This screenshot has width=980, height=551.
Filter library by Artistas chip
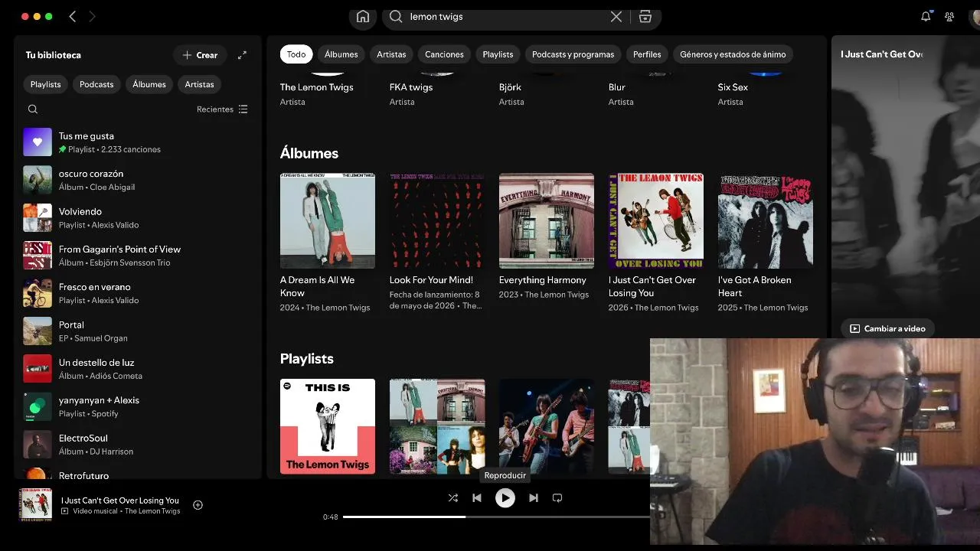tap(200, 84)
